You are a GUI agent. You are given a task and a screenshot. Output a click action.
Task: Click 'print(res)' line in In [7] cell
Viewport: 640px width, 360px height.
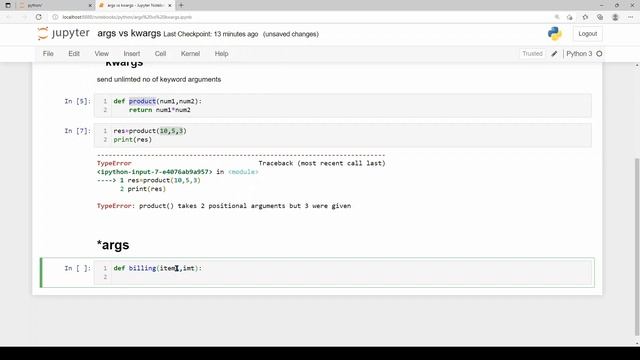(x=133, y=140)
